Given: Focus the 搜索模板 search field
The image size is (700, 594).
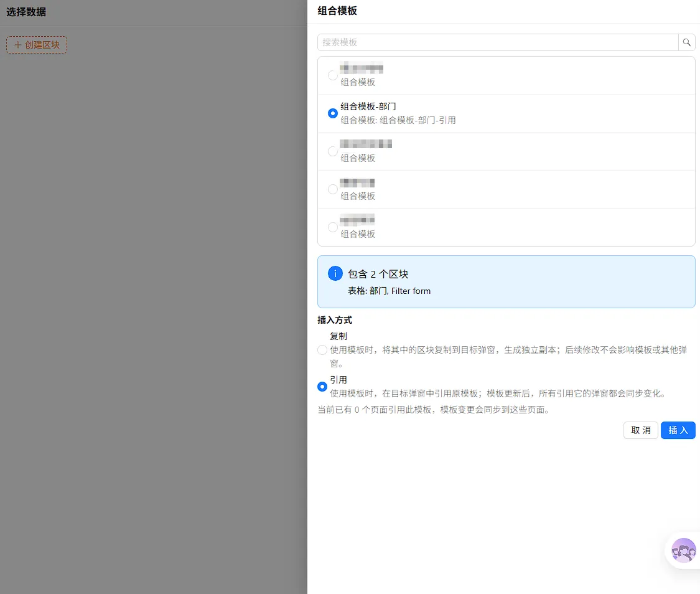Looking at the screenshot, I should coord(498,42).
